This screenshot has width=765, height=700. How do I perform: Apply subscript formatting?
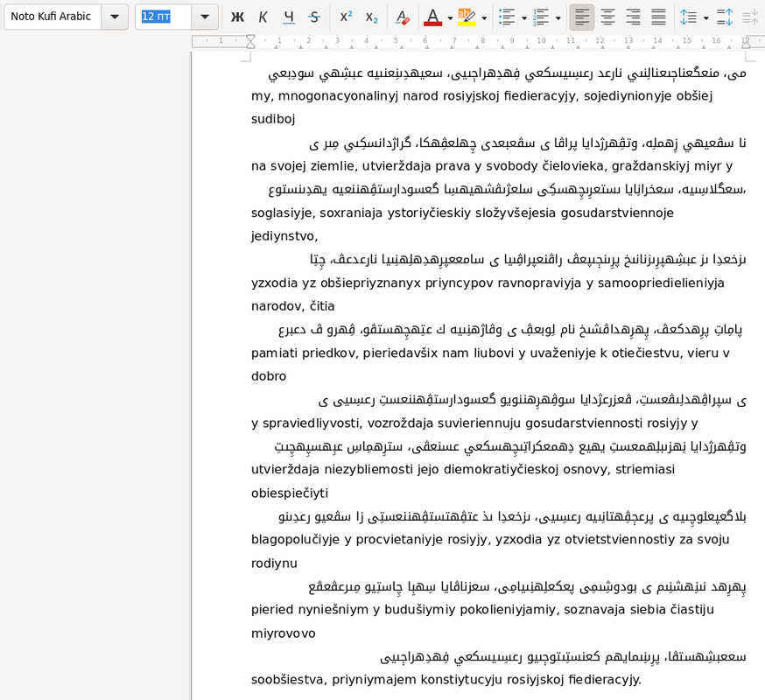click(372, 17)
